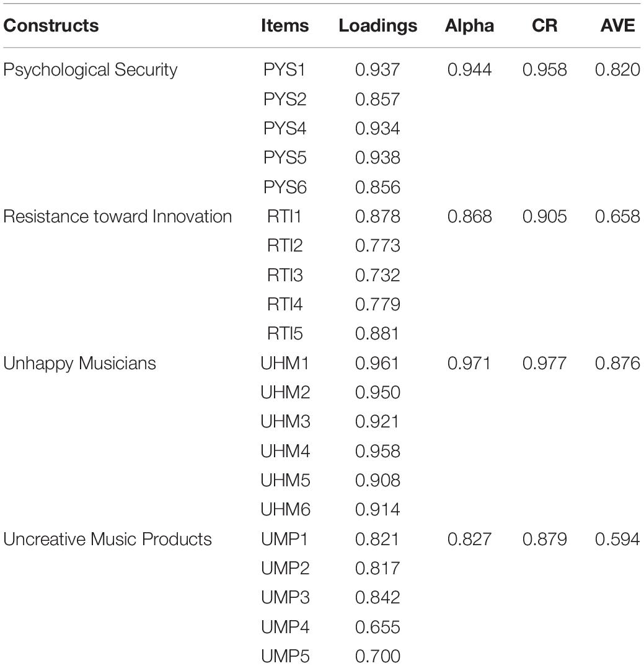Select the AVE column header
This screenshot has width=644, height=666.
pyautogui.click(x=617, y=26)
